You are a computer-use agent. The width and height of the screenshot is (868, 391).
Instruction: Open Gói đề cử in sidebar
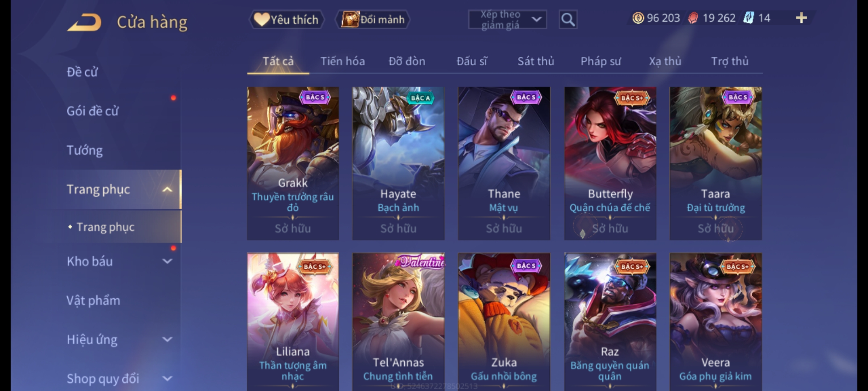(93, 111)
